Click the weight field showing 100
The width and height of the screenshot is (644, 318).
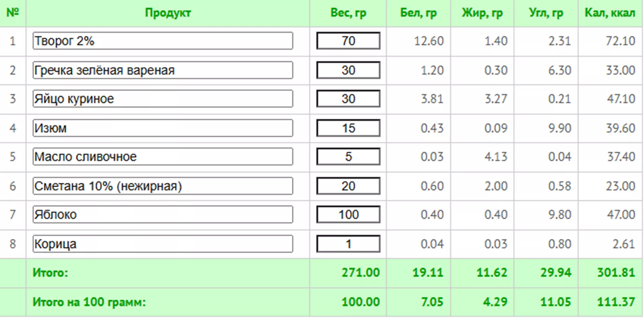tap(348, 214)
